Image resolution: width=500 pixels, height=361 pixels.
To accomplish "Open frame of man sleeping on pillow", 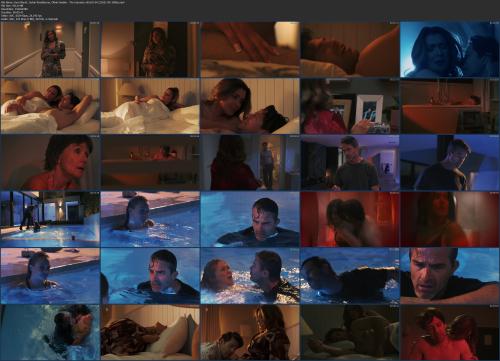I will tap(350, 49).
